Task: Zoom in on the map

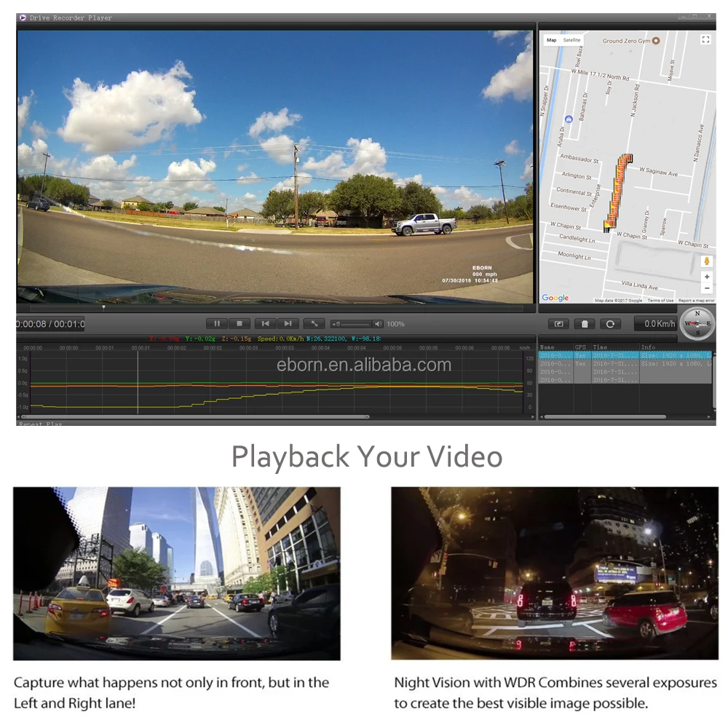Action: pyautogui.click(x=706, y=277)
